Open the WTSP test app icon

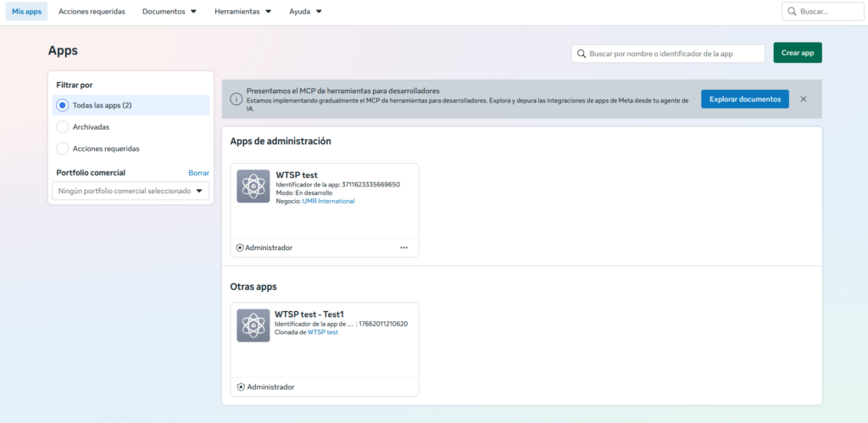(253, 186)
